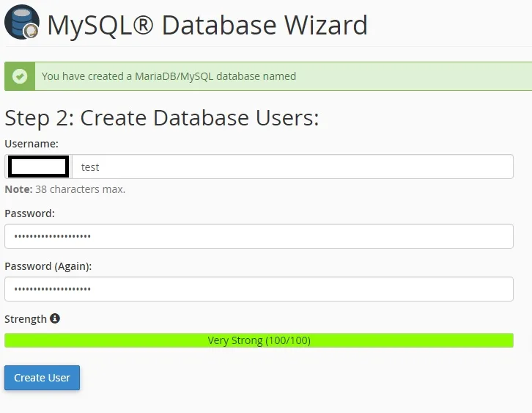Click the green success checkmark icon
This screenshot has height=413, width=532.
[20, 76]
